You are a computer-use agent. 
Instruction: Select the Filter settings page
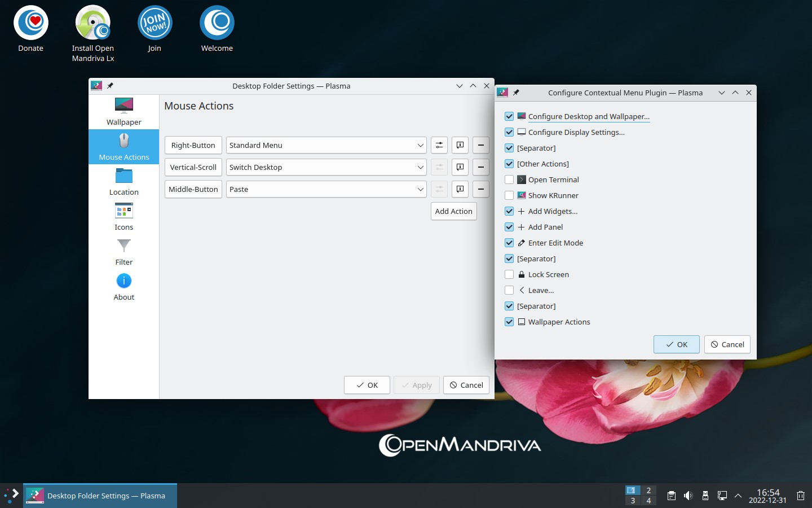click(124, 252)
